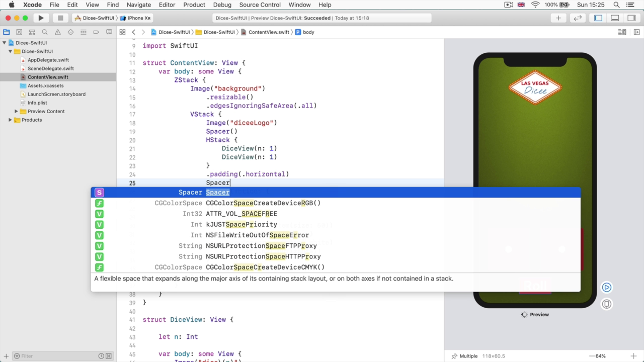Open the Debug navigator
The height and width of the screenshot is (362, 644).
click(x=84, y=32)
